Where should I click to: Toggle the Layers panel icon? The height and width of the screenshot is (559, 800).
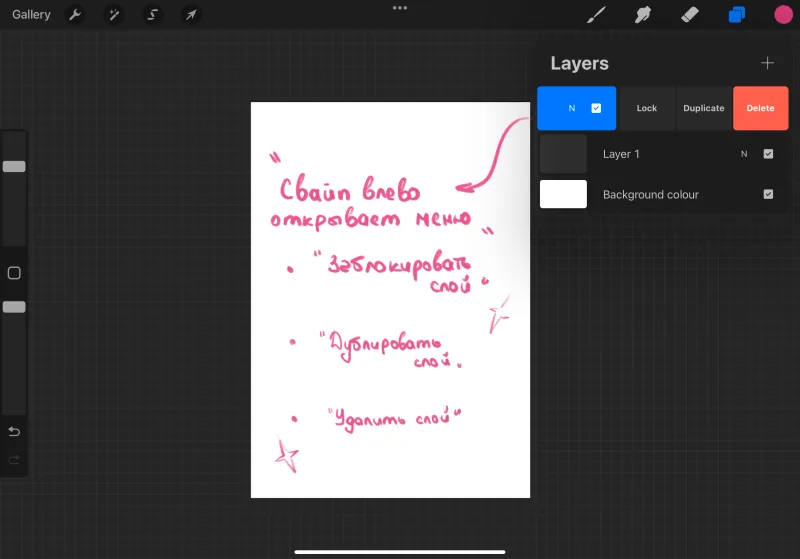tap(737, 14)
